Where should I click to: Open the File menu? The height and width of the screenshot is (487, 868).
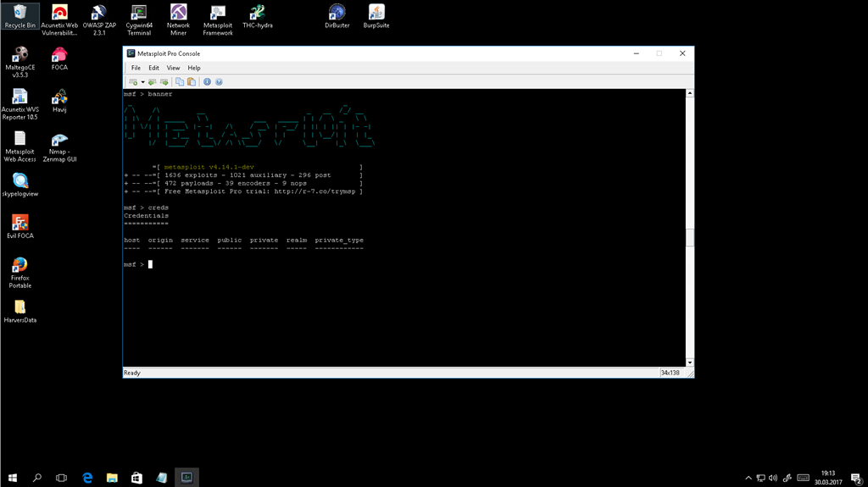[x=136, y=68]
